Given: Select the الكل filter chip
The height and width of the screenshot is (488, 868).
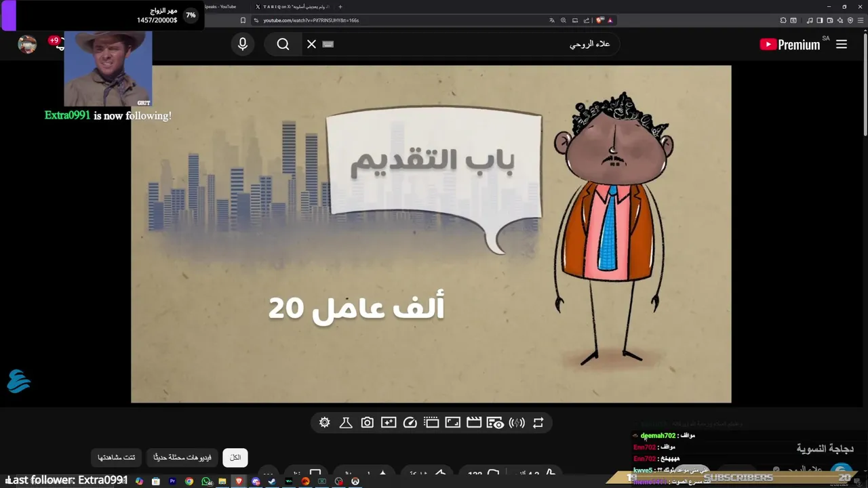Looking at the screenshot, I should click(x=235, y=457).
